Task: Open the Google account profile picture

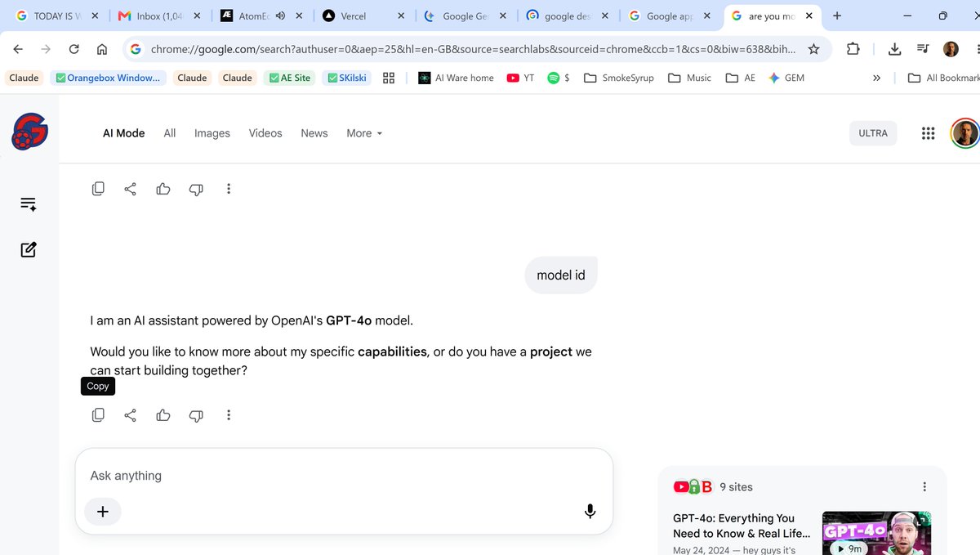Action: (964, 133)
